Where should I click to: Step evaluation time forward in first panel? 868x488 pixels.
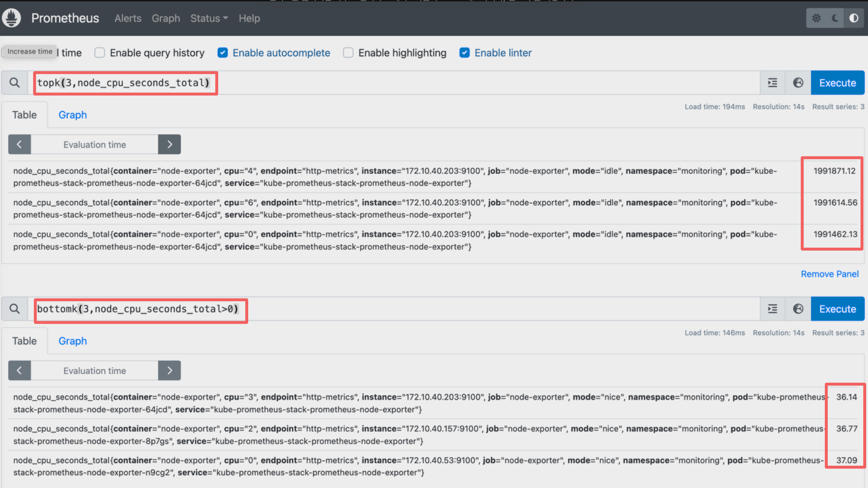point(169,145)
